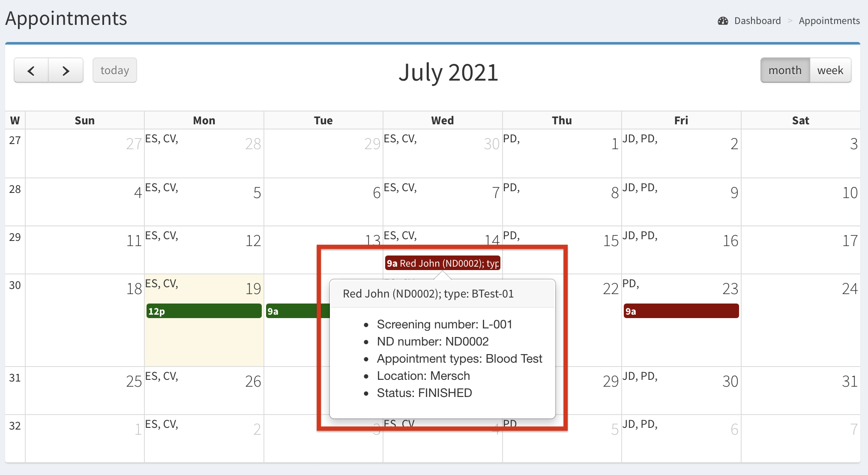868x475 pixels.
Task: Click day 16 in the Friday column
Action: click(730, 241)
